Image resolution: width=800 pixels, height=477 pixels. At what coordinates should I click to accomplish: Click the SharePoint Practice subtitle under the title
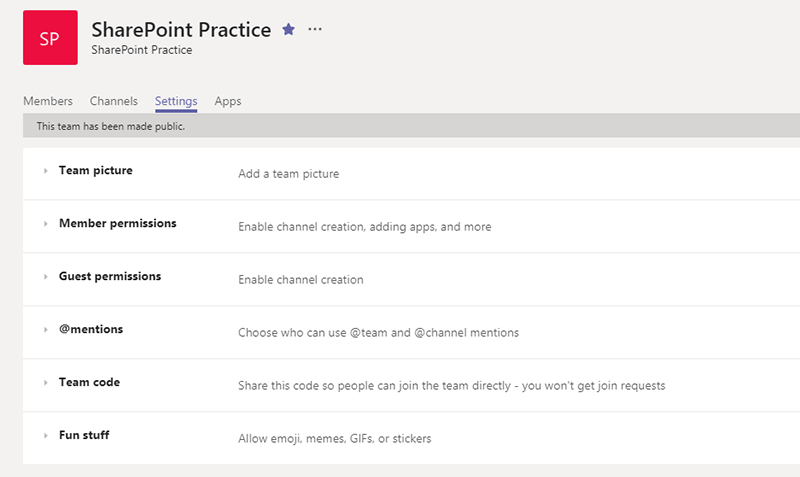click(x=142, y=50)
